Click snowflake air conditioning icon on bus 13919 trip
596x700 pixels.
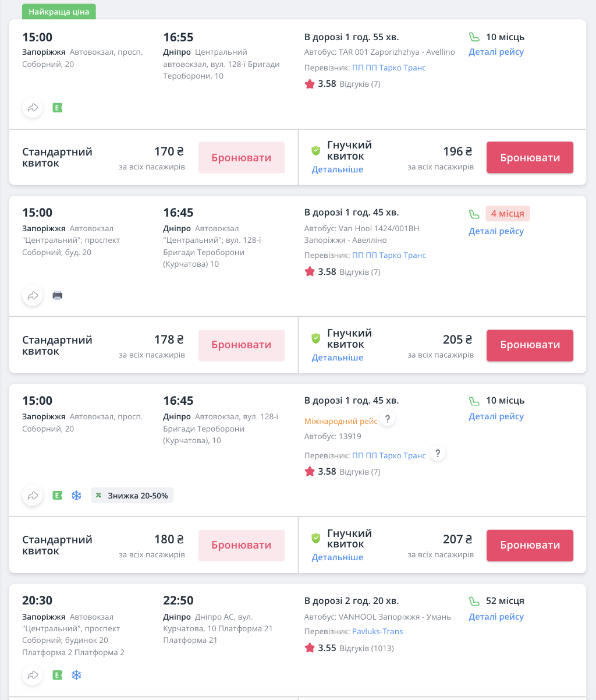[76, 496]
